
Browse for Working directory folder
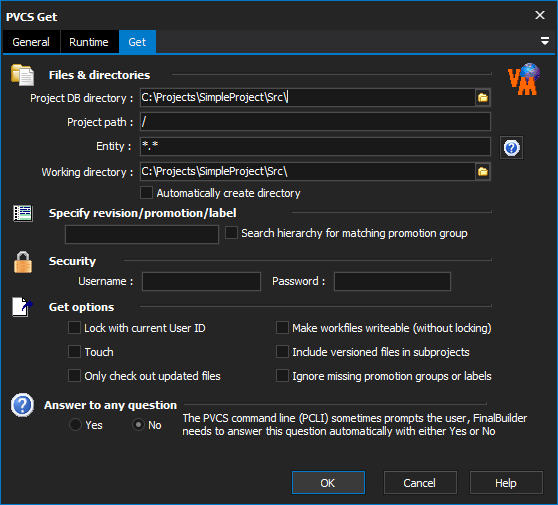pyautogui.click(x=483, y=172)
